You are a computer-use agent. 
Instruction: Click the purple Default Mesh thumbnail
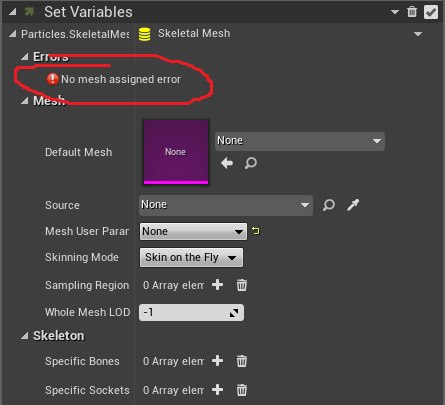coord(176,152)
